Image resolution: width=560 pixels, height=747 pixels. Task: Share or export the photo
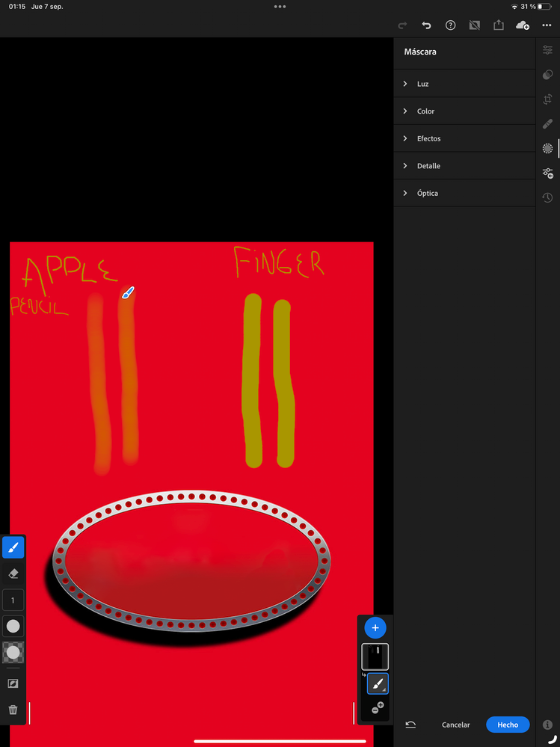tap(499, 25)
